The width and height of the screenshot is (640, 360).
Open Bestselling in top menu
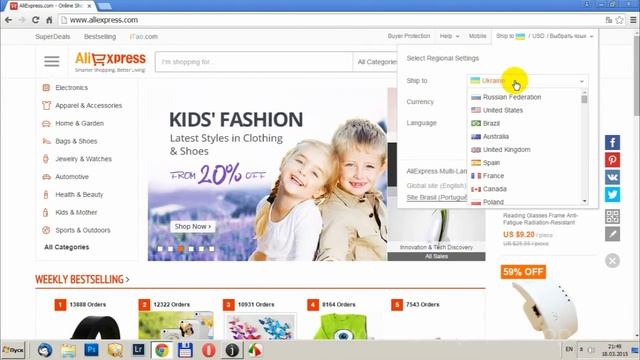click(100, 36)
